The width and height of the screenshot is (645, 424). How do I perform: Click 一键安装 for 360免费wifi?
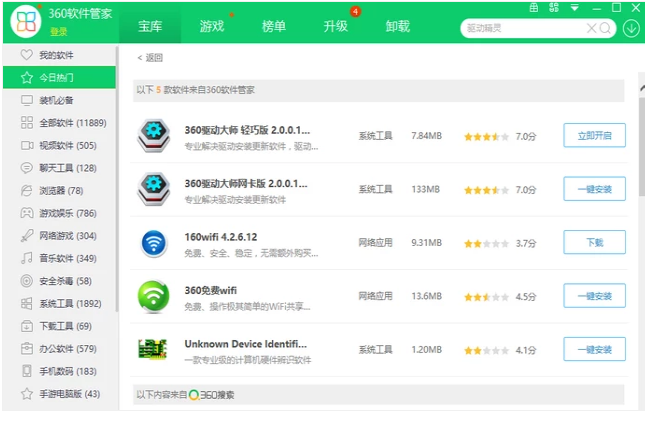point(594,296)
